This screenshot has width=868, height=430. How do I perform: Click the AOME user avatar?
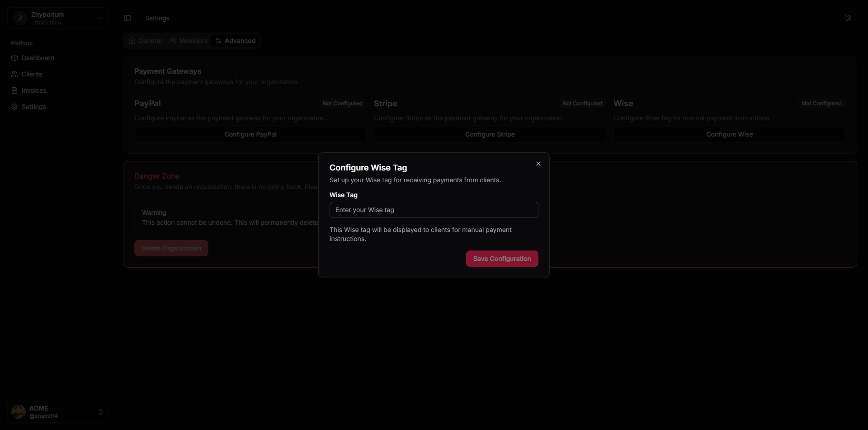[x=19, y=412]
